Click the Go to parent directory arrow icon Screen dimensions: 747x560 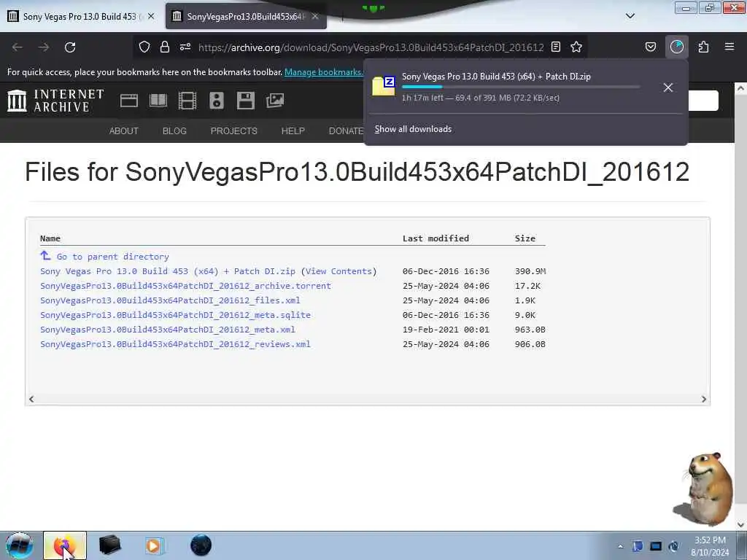coord(45,256)
